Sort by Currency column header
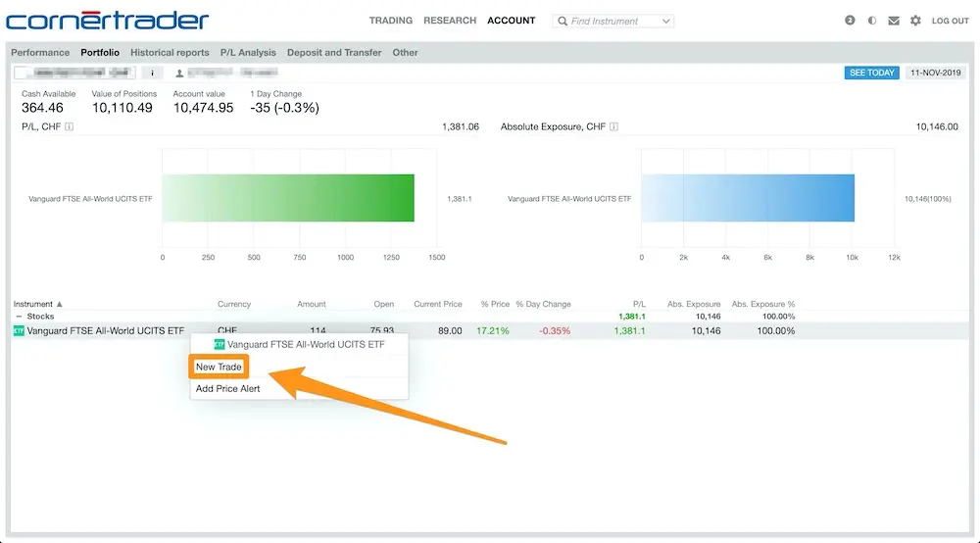Viewport: 980px width, 543px height. tap(234, 304)
